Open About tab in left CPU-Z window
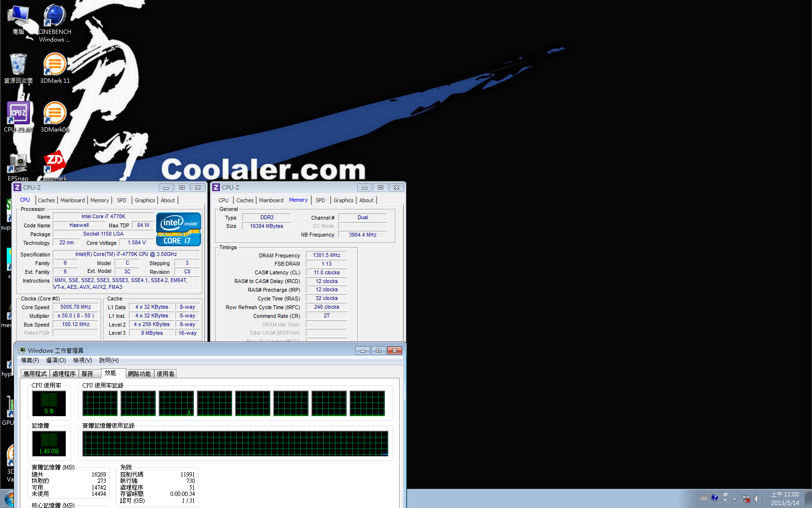The width and height of the screenshot is (812, 508). [168, 200]
